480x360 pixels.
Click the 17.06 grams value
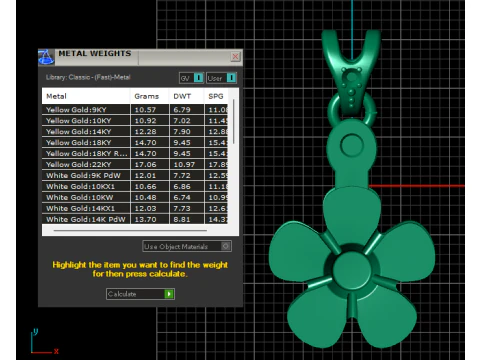click(x=145, y=165)
